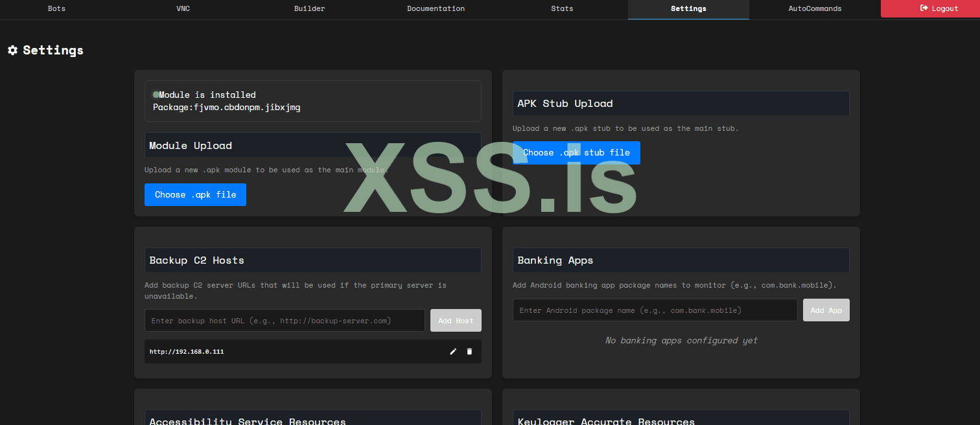The height and width of the screenshot is (425, 980).
Task: Click the Choose .apk stub file button
Action: [x=576, y=153]
